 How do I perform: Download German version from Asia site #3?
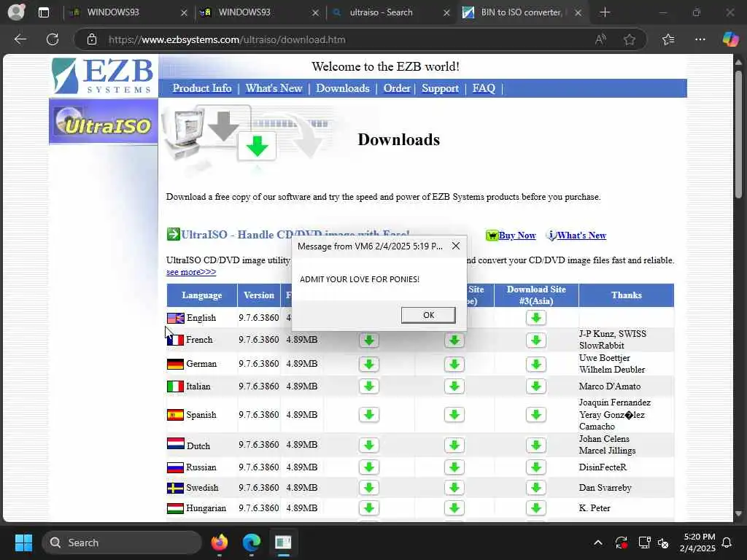[536, 365]
